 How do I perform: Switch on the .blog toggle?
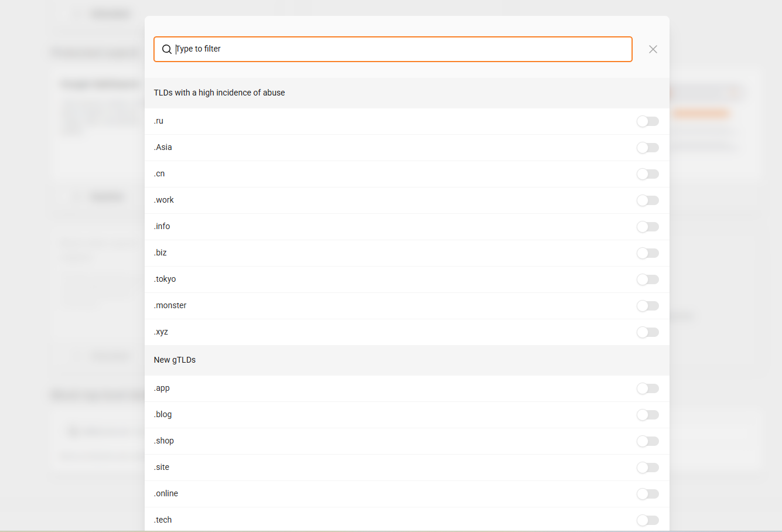click(x=647, y=415)
